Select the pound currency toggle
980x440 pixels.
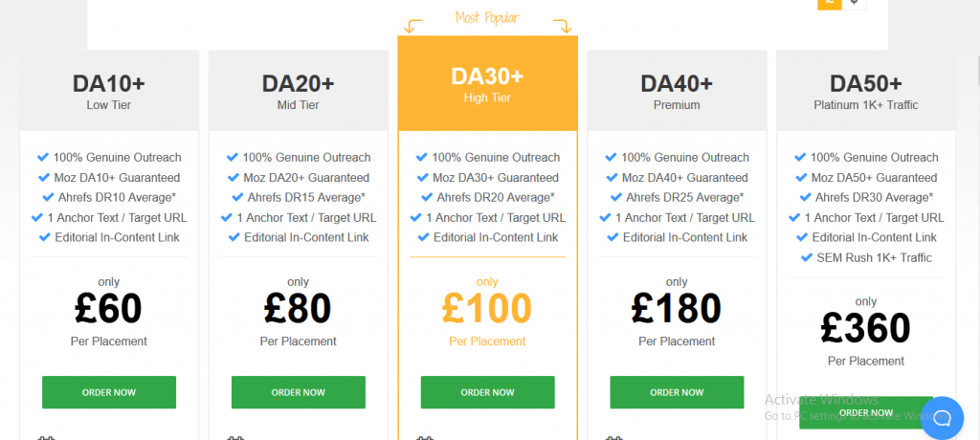[830, 3]
